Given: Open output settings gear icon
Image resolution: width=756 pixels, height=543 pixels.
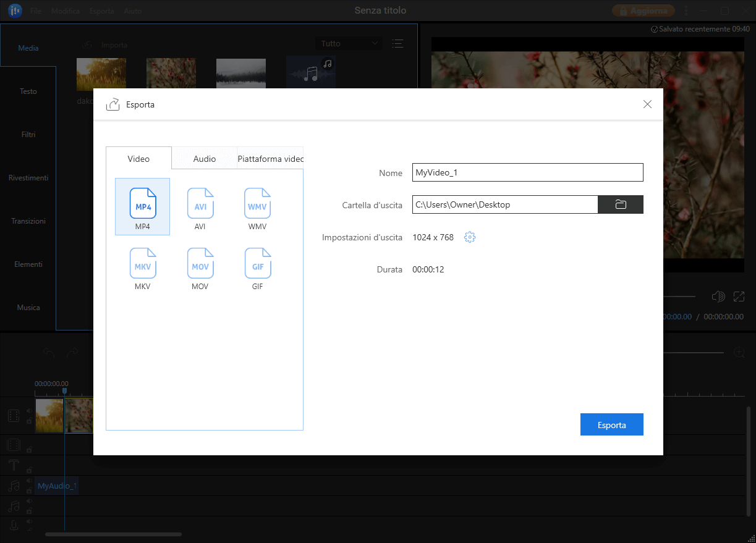Looking at the screenshot, I should [x=470, y=237].
